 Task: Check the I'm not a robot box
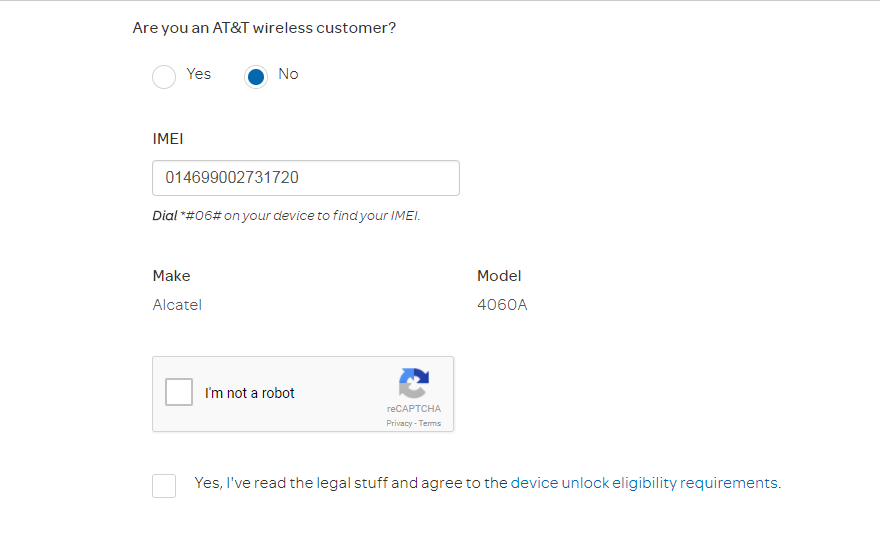click(179, 392)
